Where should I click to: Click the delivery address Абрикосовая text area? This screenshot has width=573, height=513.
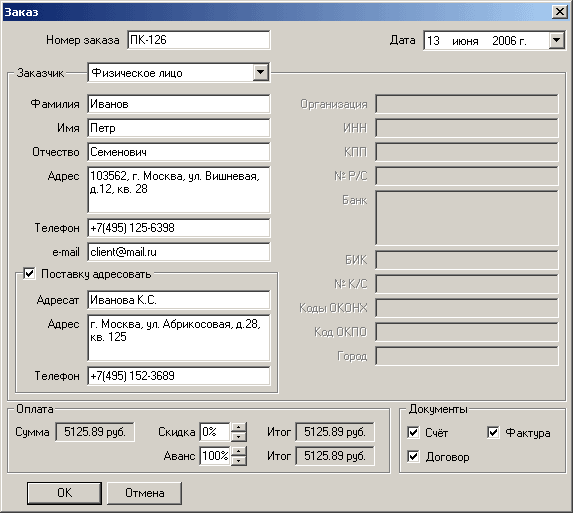pyautogui.click(x=179, y=338)
